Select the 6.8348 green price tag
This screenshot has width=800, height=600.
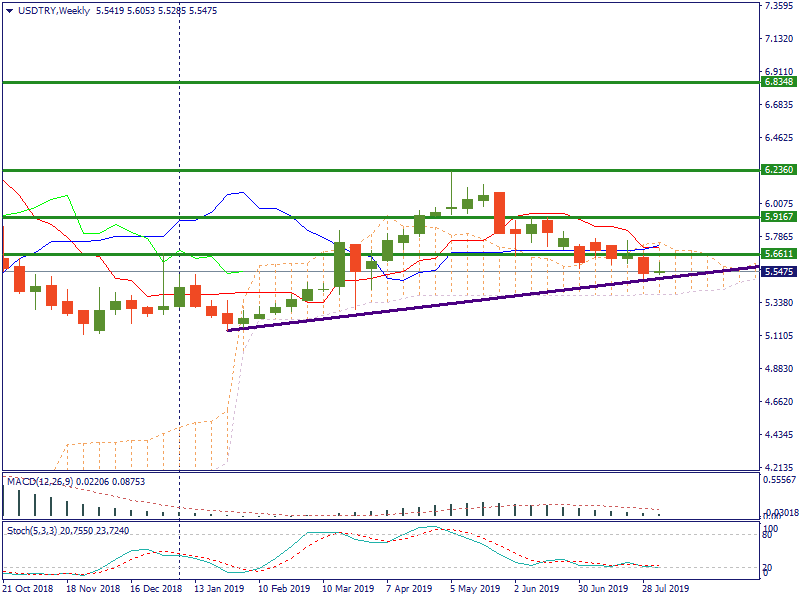pos(778,82)
